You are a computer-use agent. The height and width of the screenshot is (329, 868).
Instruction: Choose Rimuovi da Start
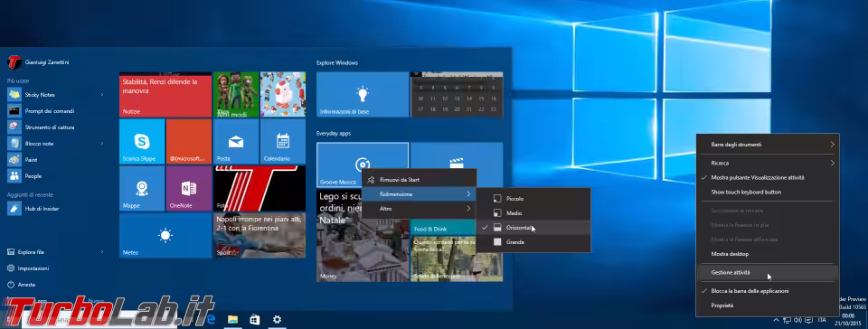(419, 180)
